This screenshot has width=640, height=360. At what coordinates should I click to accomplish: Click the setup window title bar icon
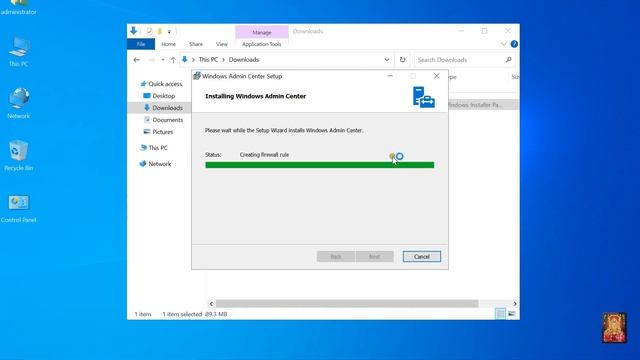(x=197, y=76)
